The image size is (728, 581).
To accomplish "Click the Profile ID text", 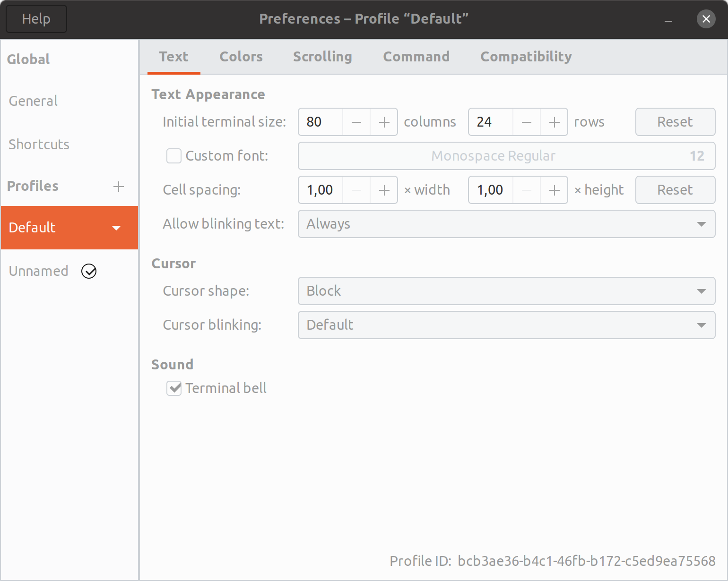I will [553, 561].
